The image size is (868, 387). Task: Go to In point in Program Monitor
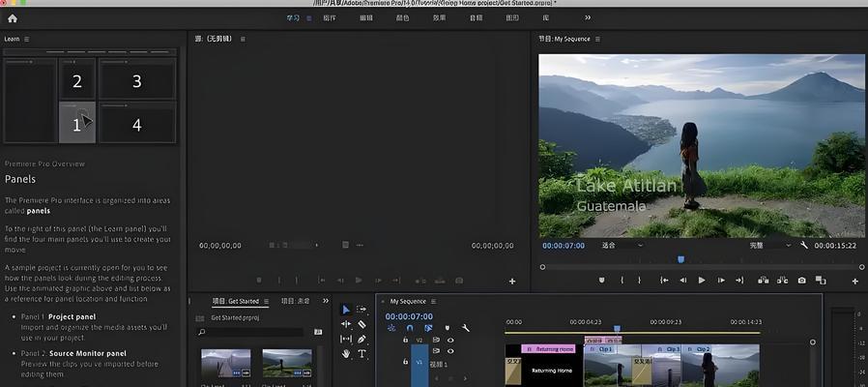(664, 281)
